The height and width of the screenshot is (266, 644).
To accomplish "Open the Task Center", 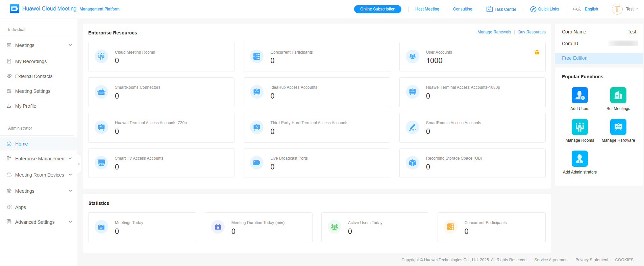I will [501, 9].
